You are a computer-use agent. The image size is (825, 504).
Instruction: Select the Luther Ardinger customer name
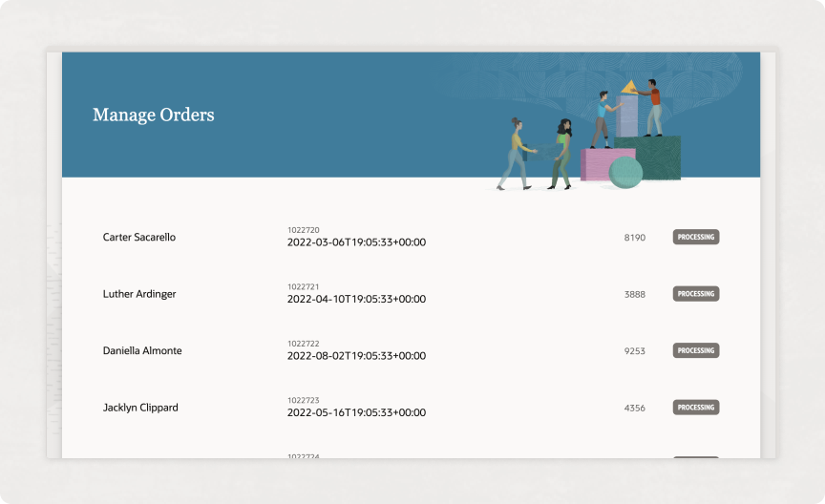[x=139, y=294]
